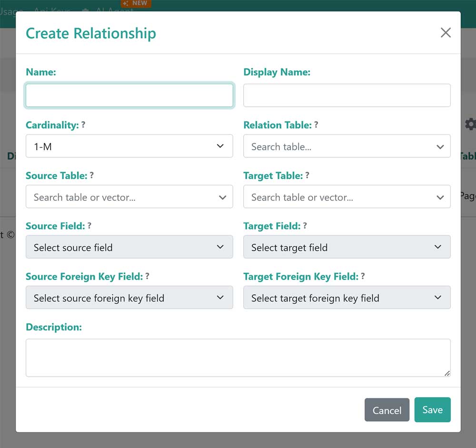
Task: Show help for Target Field question mark
Action: click(x=305, y=226)
